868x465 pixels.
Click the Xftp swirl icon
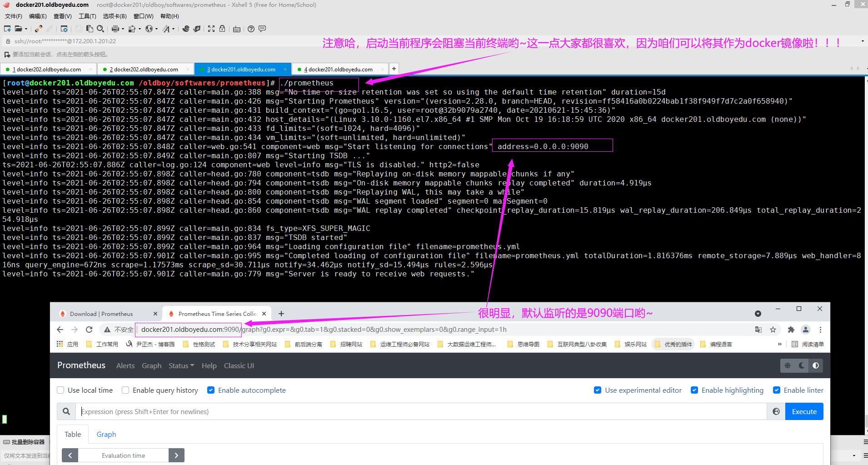[x=186, y=29]
